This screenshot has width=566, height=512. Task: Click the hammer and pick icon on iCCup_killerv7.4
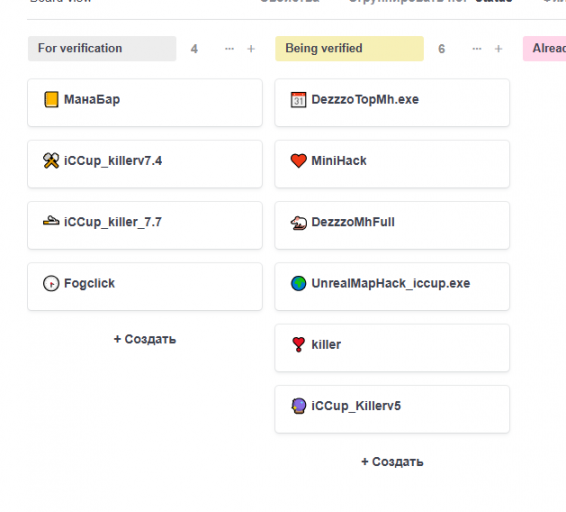51,161
